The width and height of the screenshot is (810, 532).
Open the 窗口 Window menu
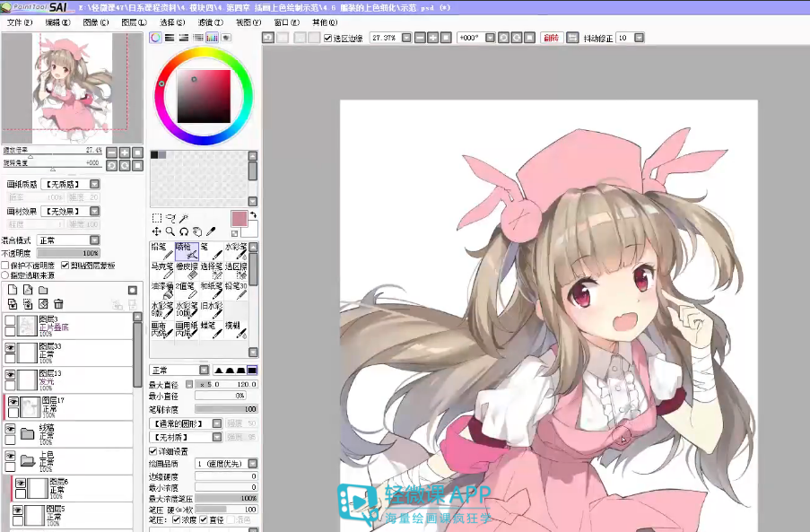[287, 22]
